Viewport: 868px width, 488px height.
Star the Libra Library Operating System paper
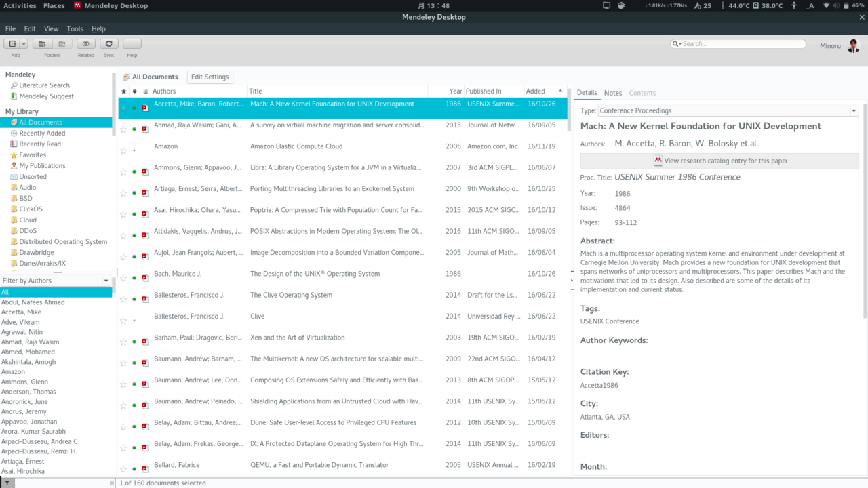123,171
